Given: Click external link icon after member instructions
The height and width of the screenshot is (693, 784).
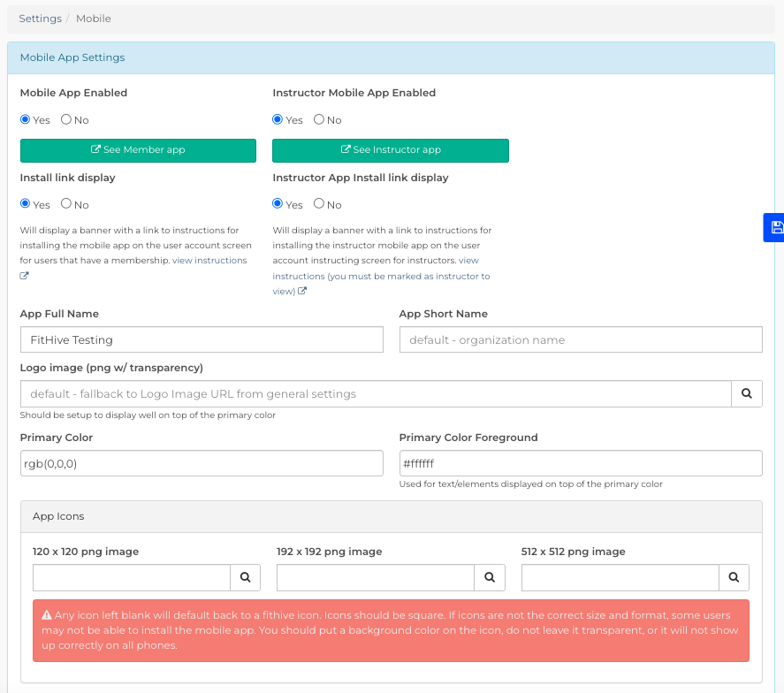Looking at the screenshot, I should (24, 276).
